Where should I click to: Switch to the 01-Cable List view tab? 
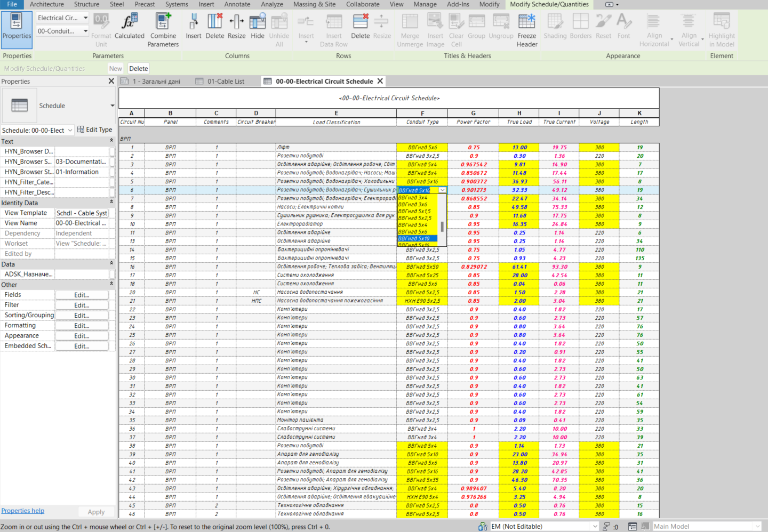(226, 82)
